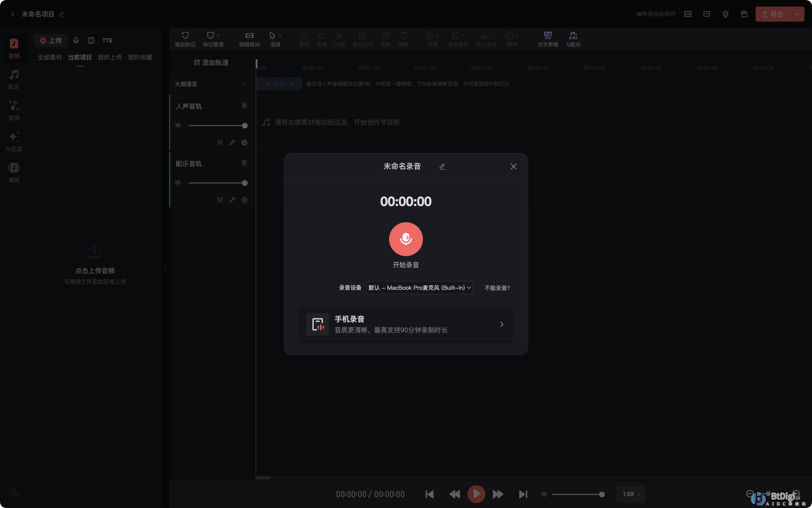Adjust the 人声音轨 volume slider
Screen dimensions: 812x508
click(218, 125)
